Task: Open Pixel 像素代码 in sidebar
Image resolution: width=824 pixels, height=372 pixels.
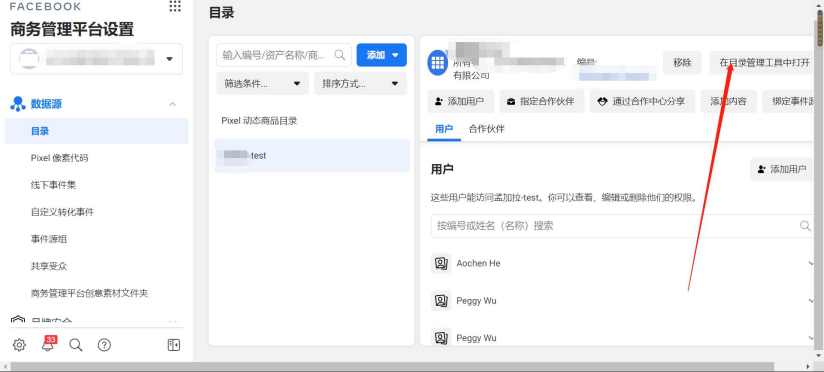Action: pos(59,158)
